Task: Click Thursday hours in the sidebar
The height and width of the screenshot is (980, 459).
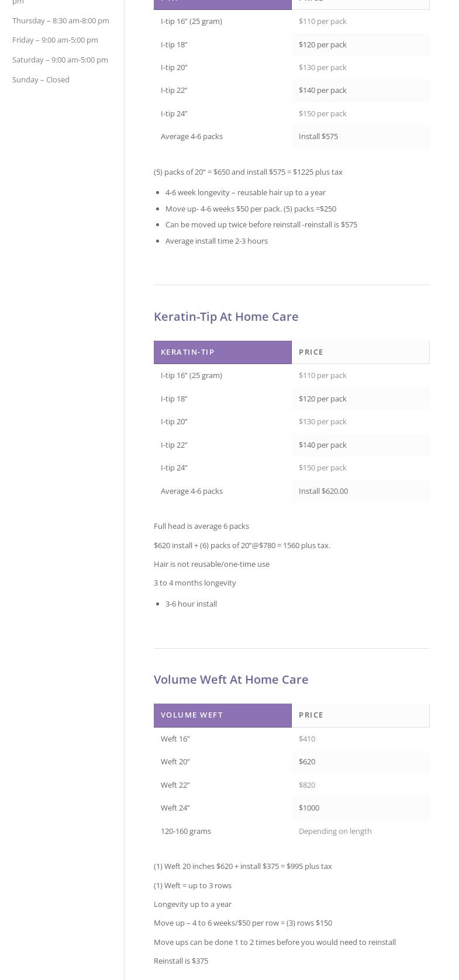Action: [61, 20]
